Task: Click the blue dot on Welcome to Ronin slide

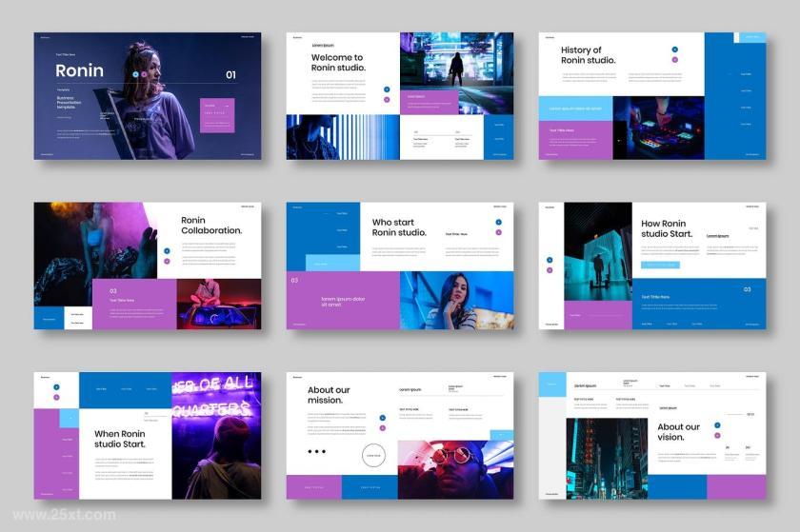Action: [387, 89]
